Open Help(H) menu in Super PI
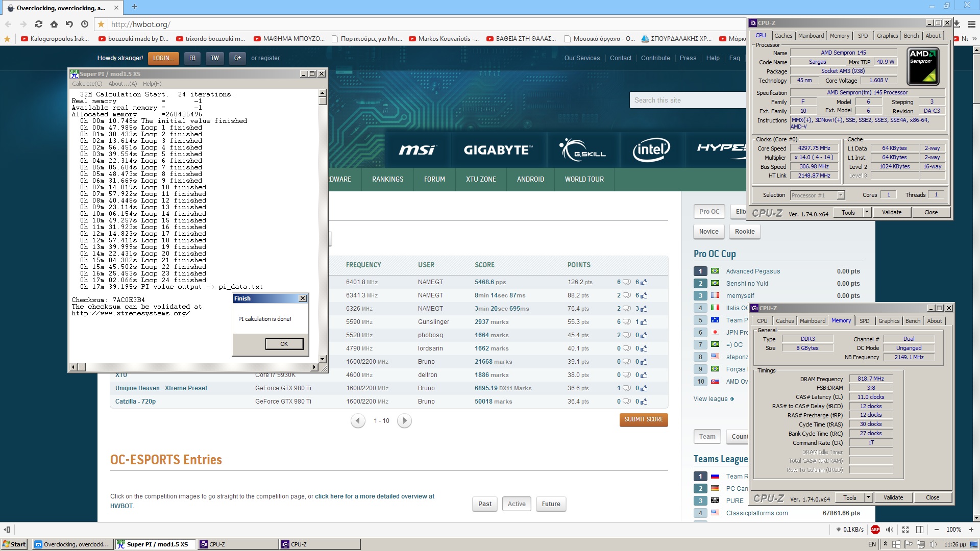The image size is (980, 551). point(152,84)
